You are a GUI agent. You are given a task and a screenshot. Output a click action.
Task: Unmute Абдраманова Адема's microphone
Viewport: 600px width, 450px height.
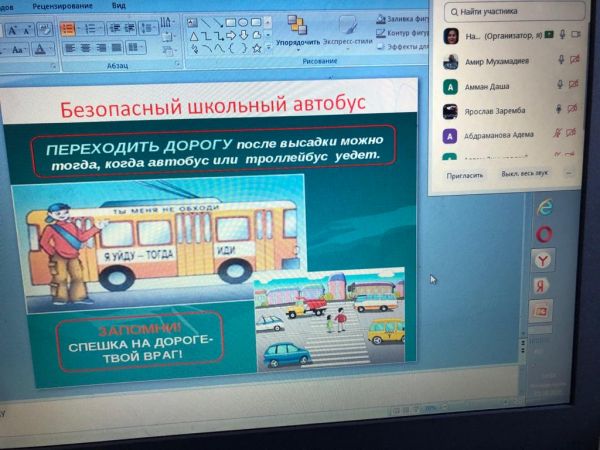click(x=559, y=136)
